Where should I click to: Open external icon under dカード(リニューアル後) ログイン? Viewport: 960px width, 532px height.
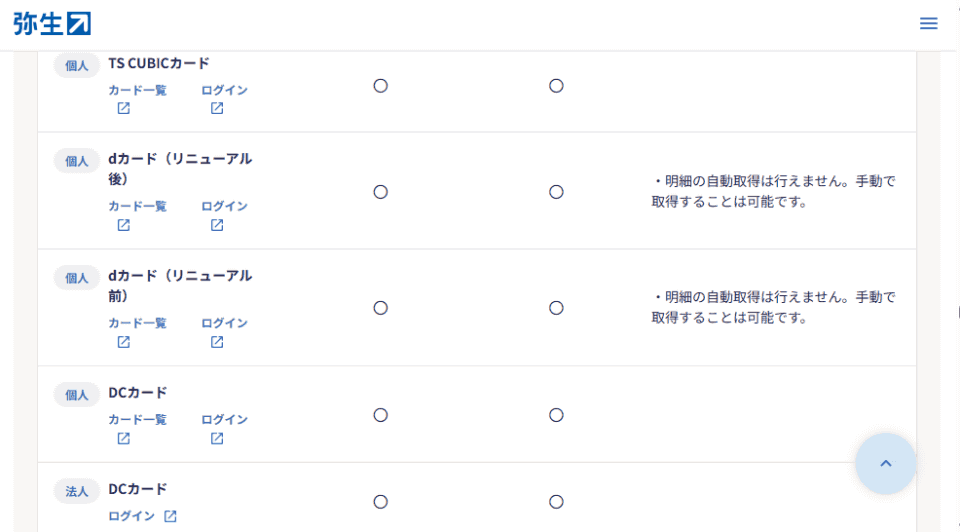217,225
